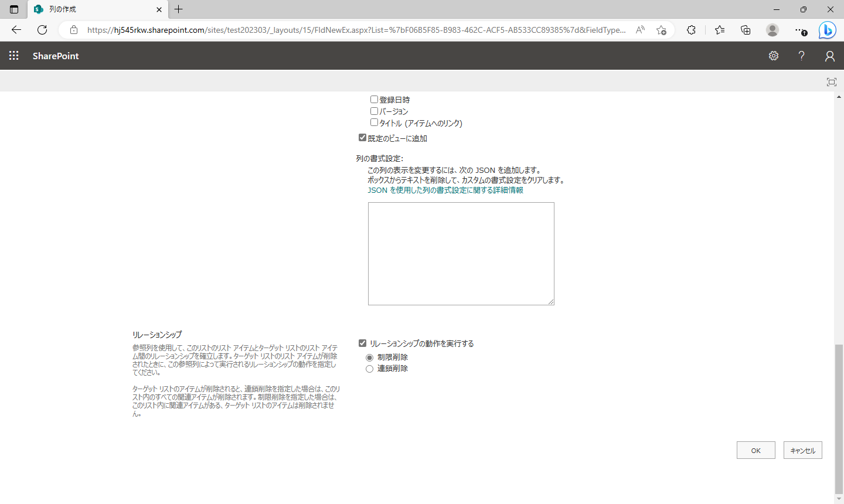This screenshot has height=504, width=844.
Task: Select the 連鎖削除 radio button
Action: tap(369, 369)
